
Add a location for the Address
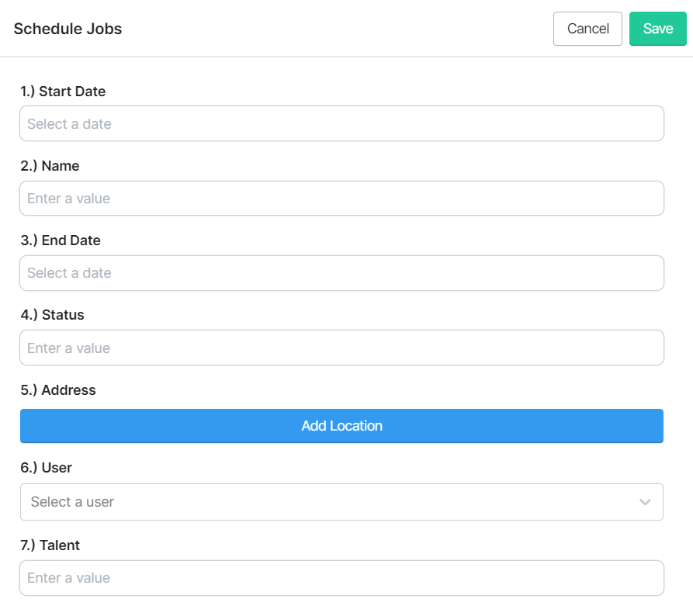(x=341, y=426)
